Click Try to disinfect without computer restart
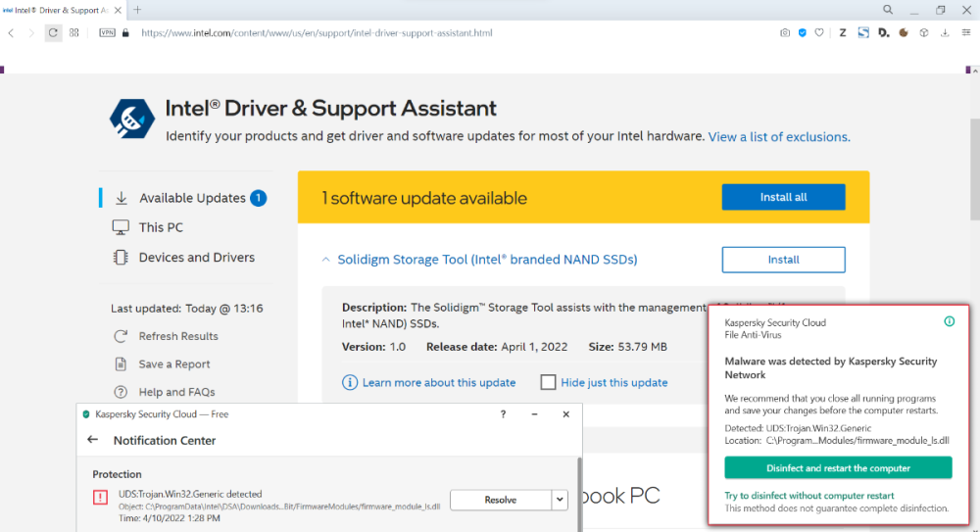Screen dimensions: 980x532 pos(809,496)
